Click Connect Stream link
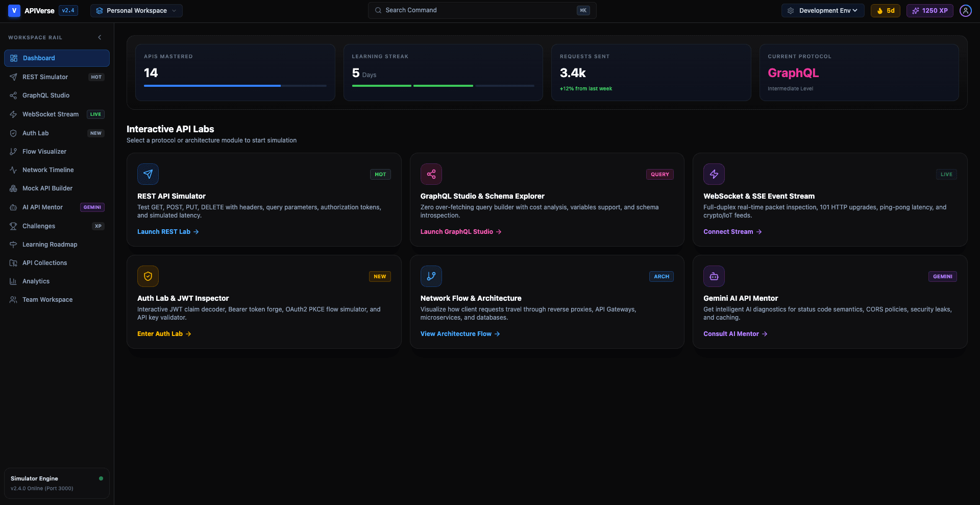The image size is (980, 505). coord(732,232)
